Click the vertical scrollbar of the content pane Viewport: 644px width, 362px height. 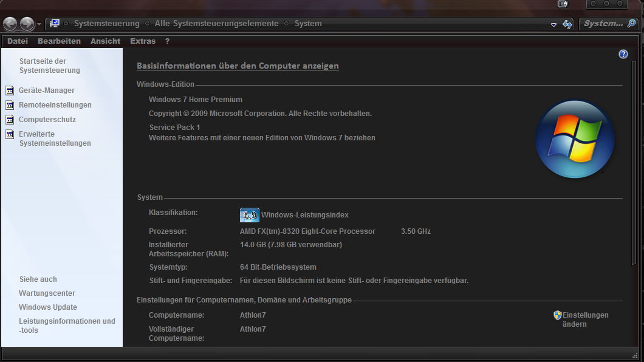tap(634, 163)
